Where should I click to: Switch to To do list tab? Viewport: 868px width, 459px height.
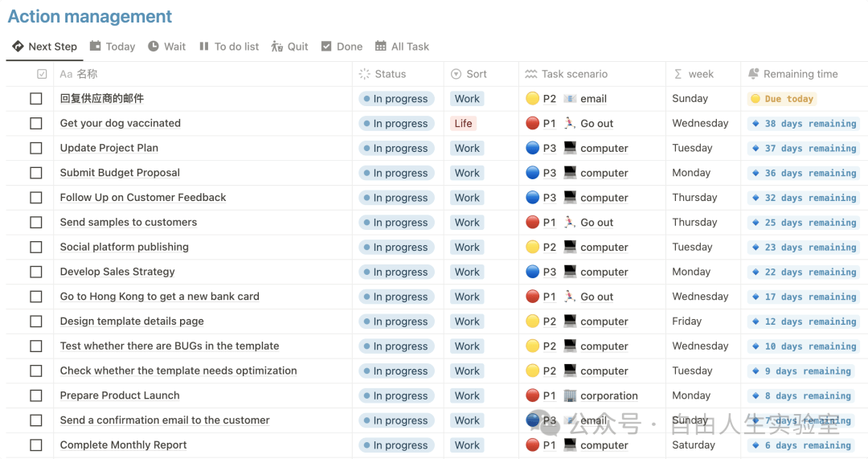pos(228,47)
